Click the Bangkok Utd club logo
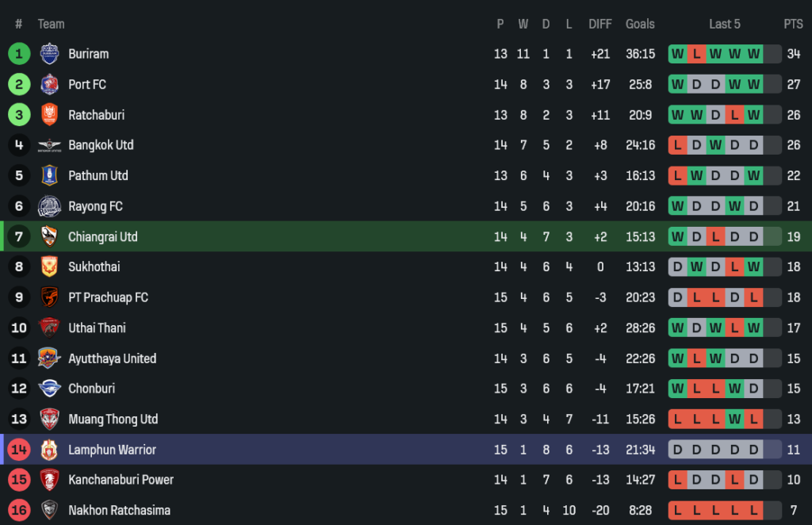 49,145
